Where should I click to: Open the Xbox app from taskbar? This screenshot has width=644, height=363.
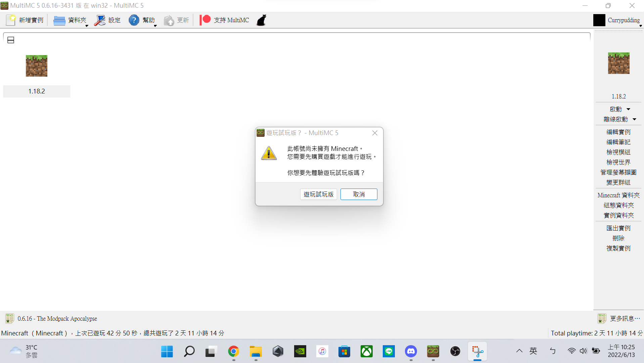click(x=367, y=352)
